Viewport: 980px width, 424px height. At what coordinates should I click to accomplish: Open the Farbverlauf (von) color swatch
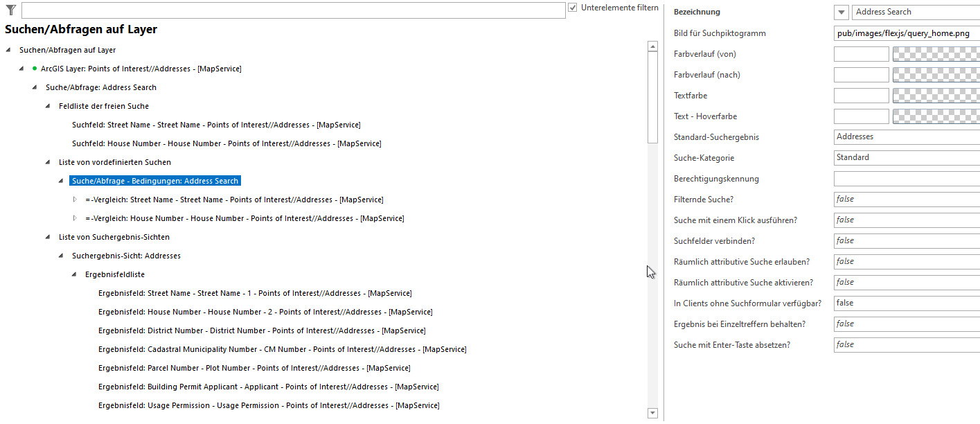[935, 53]
